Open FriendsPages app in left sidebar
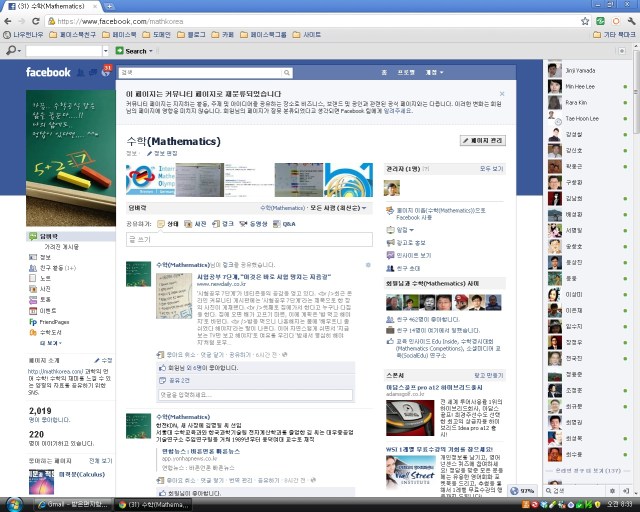The height and width of the screenshot is (512, 640). click(x=54, y=322)
